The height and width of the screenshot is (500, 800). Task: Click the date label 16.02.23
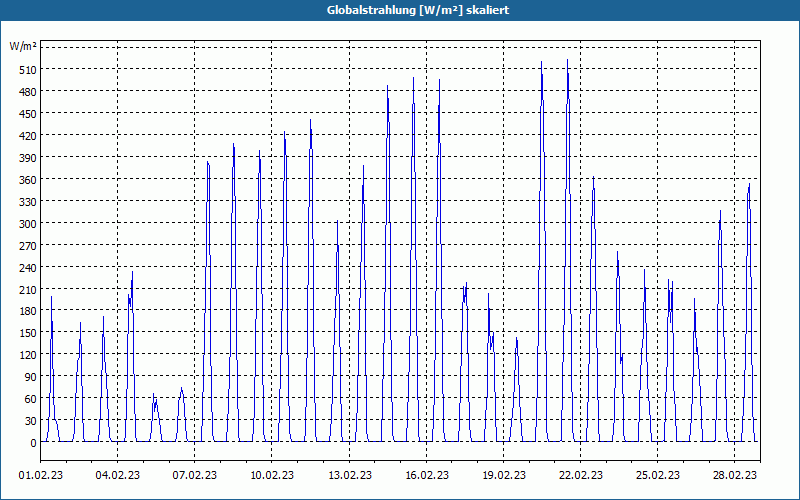coord(427,475)
